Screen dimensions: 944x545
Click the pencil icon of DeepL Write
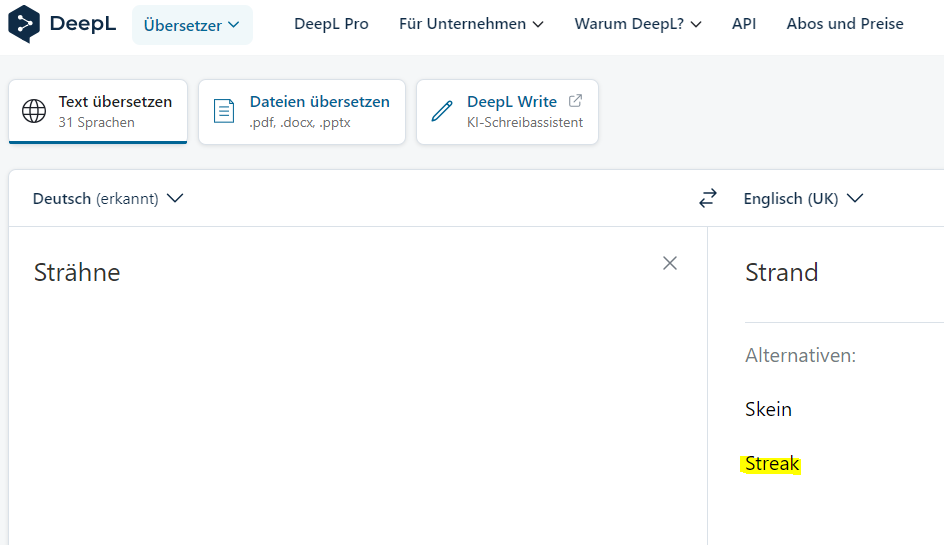(x=442, y=111)
